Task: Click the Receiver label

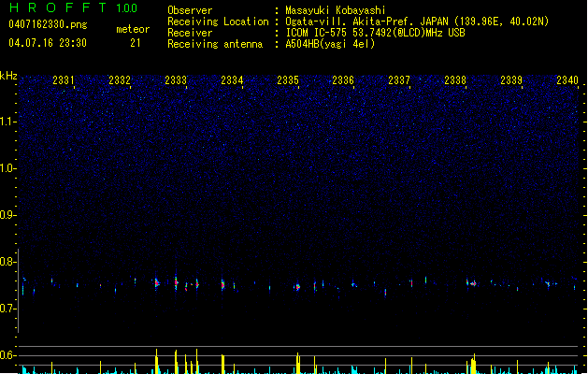Action: 190,33
